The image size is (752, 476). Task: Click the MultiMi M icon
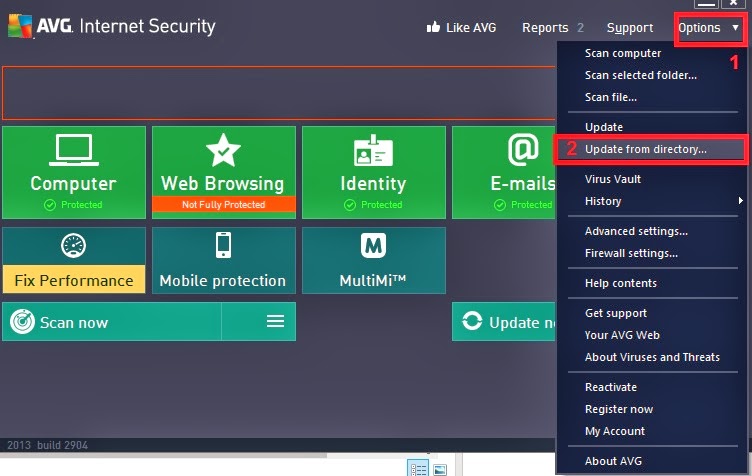click(x=373, y=245)
